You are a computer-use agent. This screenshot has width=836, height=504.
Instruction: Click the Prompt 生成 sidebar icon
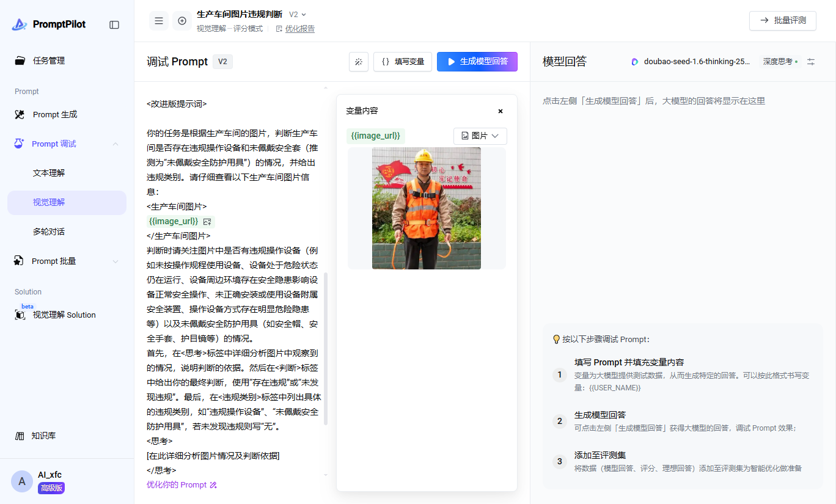tap(20, 114)
